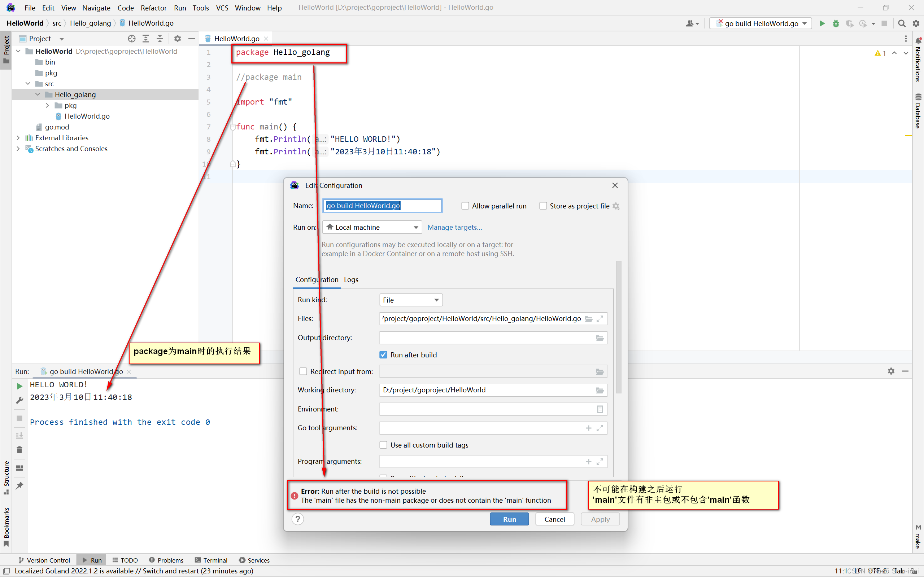Click the help question mark button in dialog
The height and width of the screenshot is (577, 924).
(297, 519)
